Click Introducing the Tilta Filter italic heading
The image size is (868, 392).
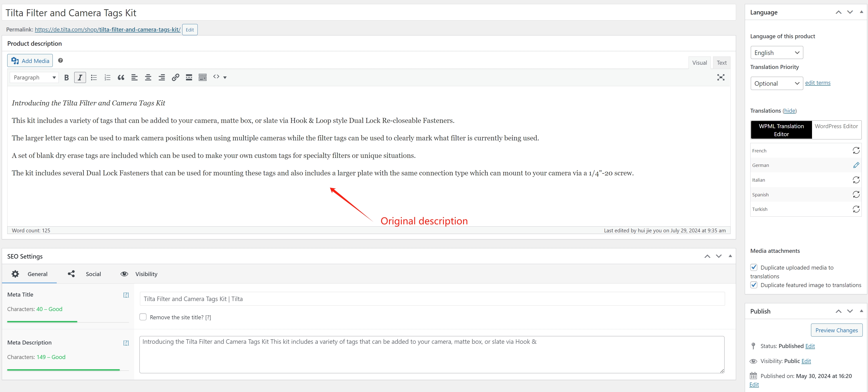[x=88, y=103]
